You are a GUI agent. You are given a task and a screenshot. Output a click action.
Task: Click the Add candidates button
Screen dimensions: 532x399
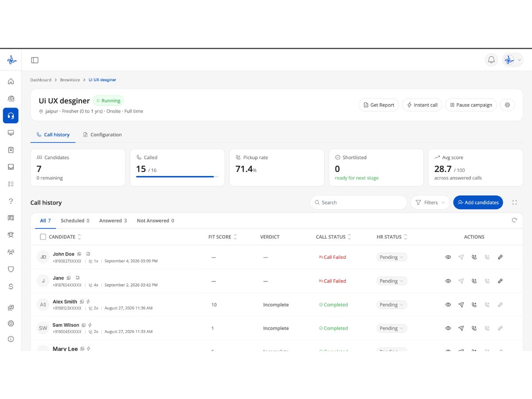click(x=478, y=203)
